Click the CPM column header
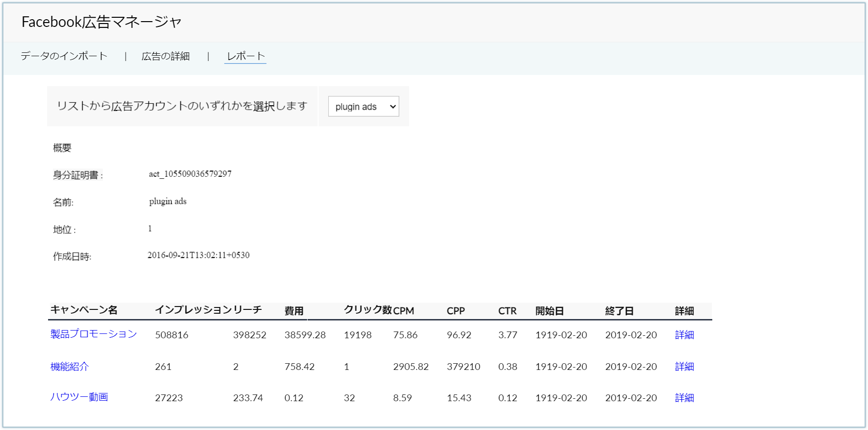This screenshot has height=430, width=868. 404,311
